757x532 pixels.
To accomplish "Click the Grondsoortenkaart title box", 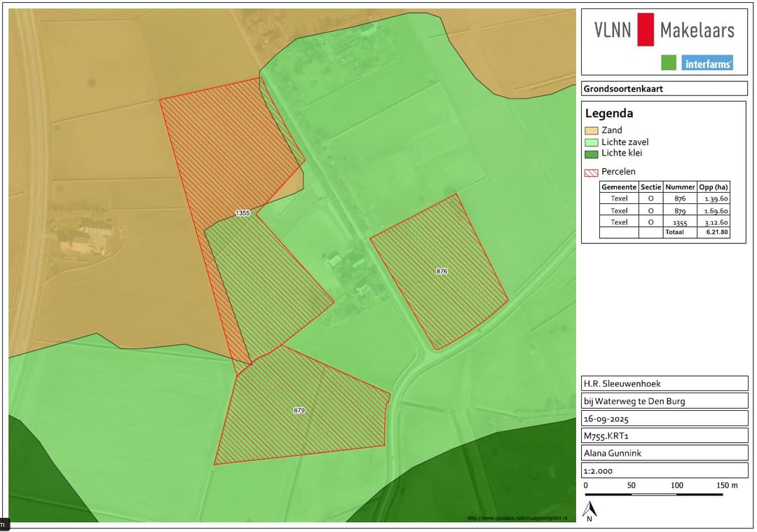I will [x=664, y=89].
